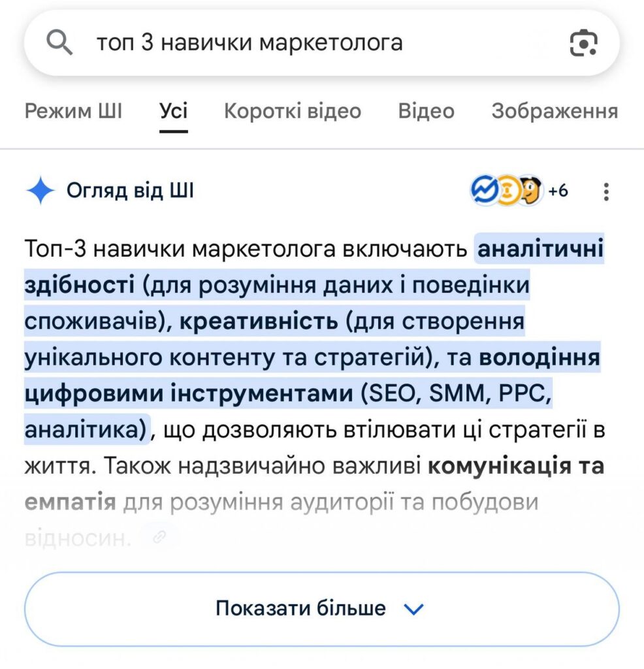Open the yellow circle source favicon
644x669 pixels.
coord(506,191)
